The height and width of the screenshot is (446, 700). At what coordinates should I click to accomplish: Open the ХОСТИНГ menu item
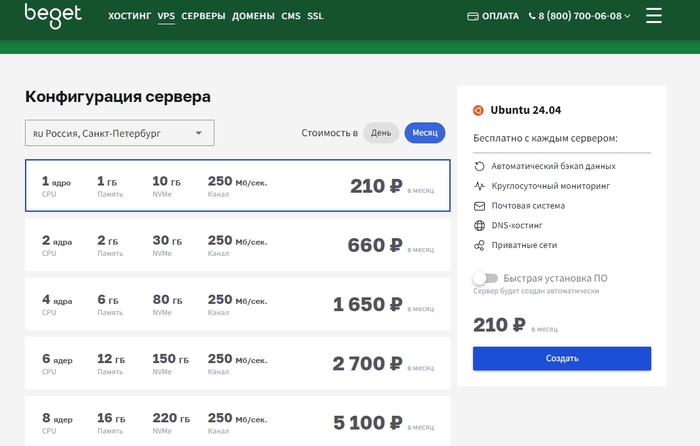point(129,16)
